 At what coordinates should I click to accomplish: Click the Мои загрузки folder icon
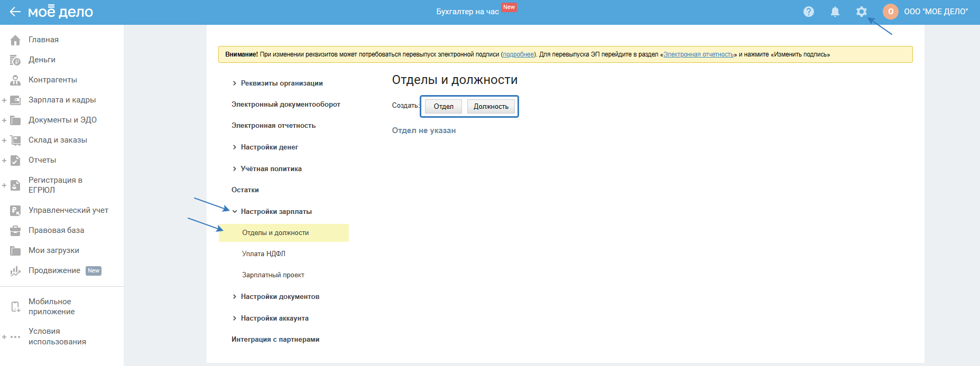point(15,251)
